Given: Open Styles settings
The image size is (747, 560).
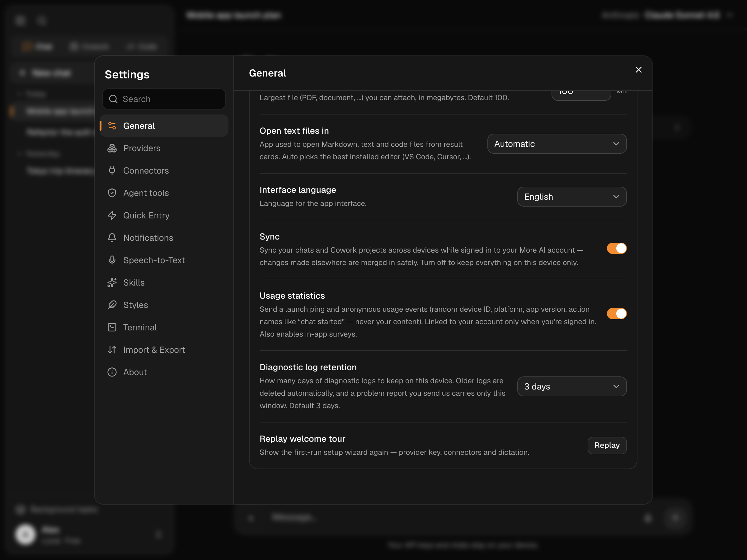Looking at the screenshot, I should [x=164, y=305].
